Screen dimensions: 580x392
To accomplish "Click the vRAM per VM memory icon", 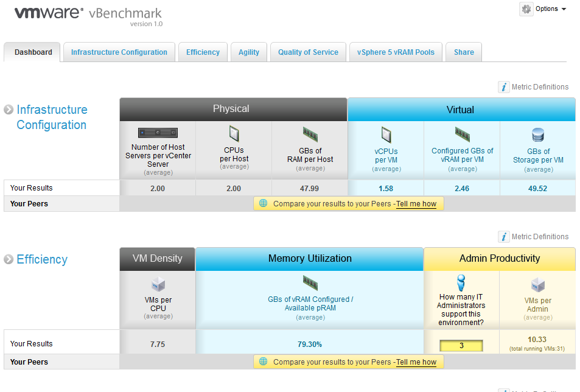I will (463, 135).
